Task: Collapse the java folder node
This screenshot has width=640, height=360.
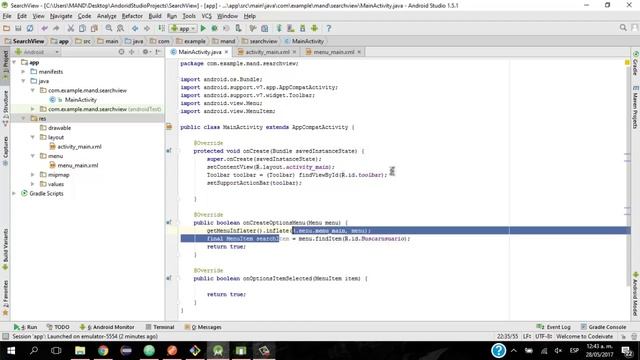Action: [x=24, y=81]
